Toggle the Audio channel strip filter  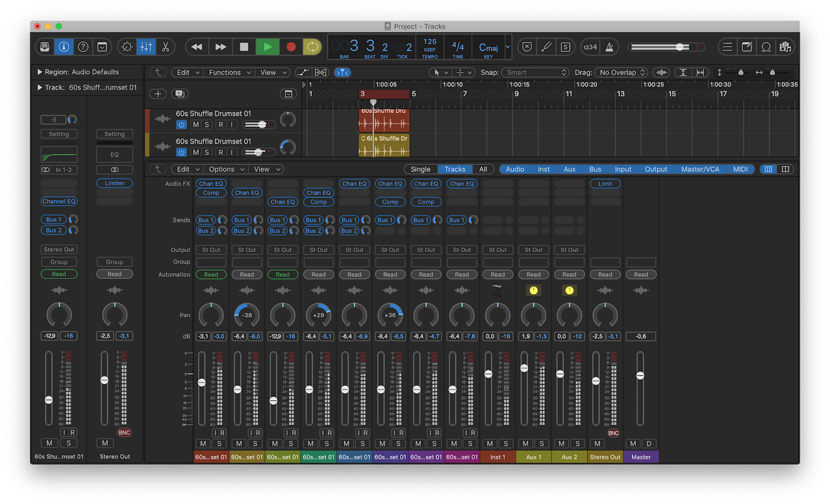pos(515,169)
